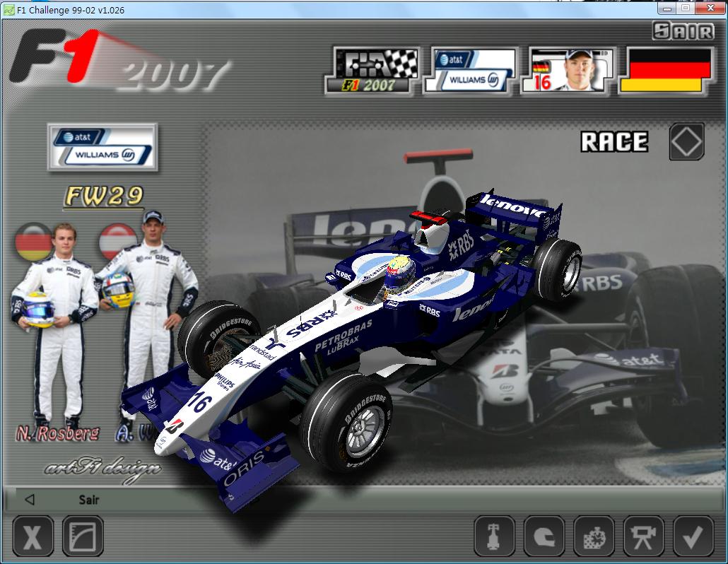Open the graph settings icon beside X
This screenshot has height=564, width=728.
[83, 536]
